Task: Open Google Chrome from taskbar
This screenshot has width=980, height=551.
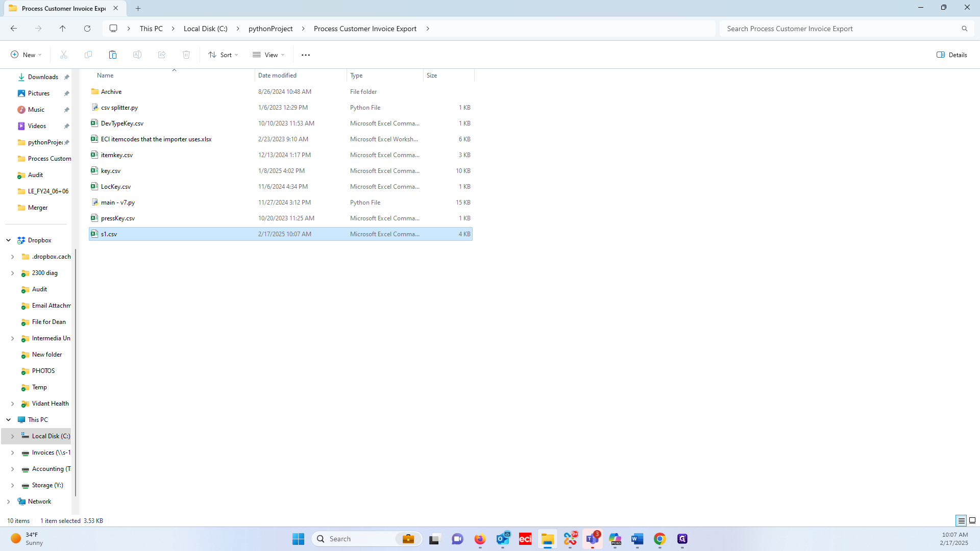Action: (x=659, y=539)
